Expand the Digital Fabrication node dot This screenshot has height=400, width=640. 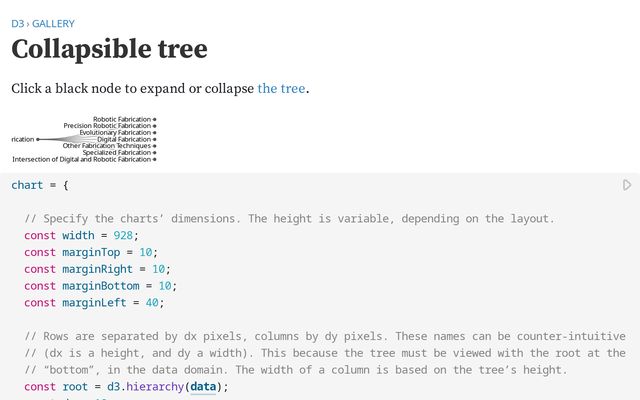pyautogui.click(x=154, y=139)
